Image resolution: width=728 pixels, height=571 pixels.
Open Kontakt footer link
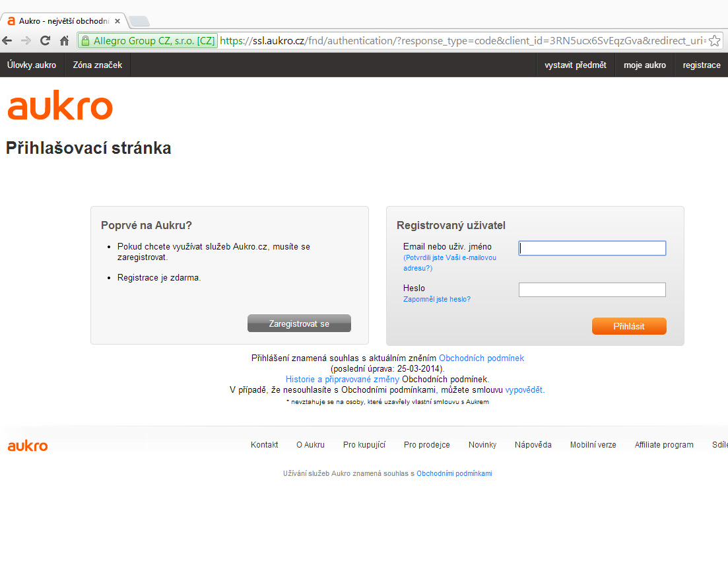coord(264,445)
